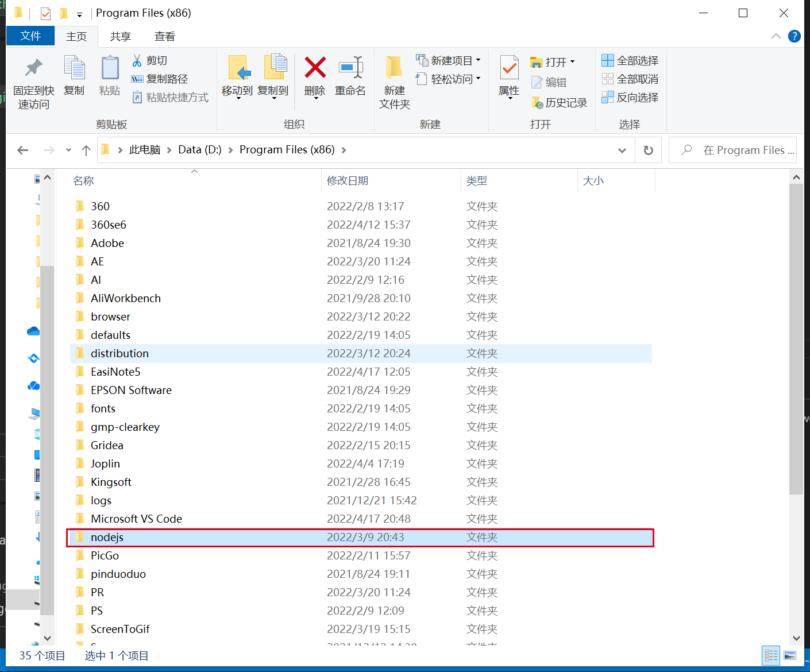Open the Easy access dropdown

(x=448, y=79)
